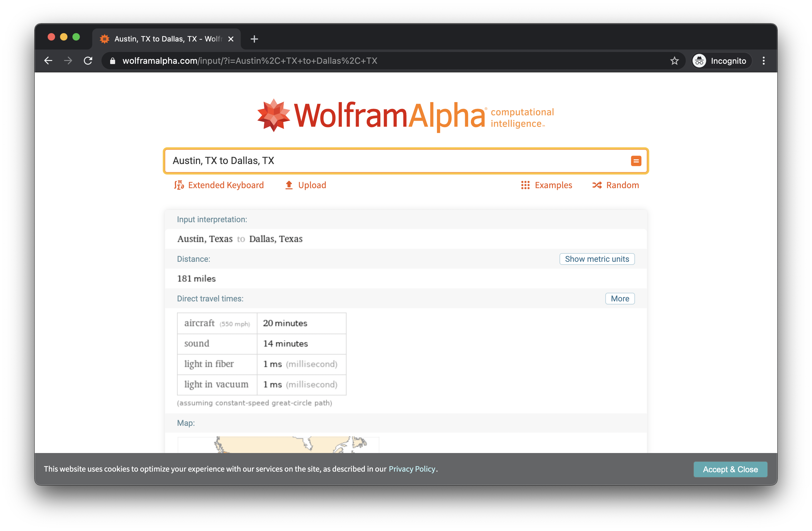Click the Incognito profile indicator
The height and width of the screenshot is (531, 812).
tap(721, 61)
